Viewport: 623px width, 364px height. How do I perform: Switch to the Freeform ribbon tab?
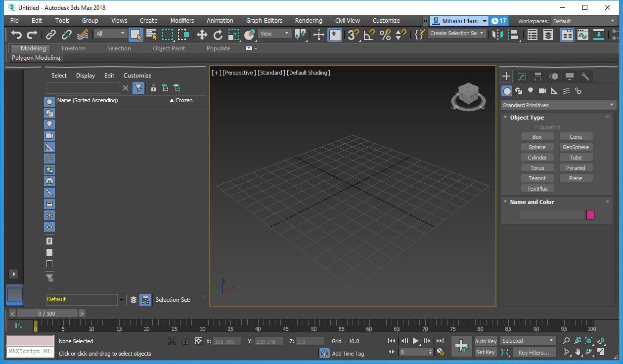[73, 48]
